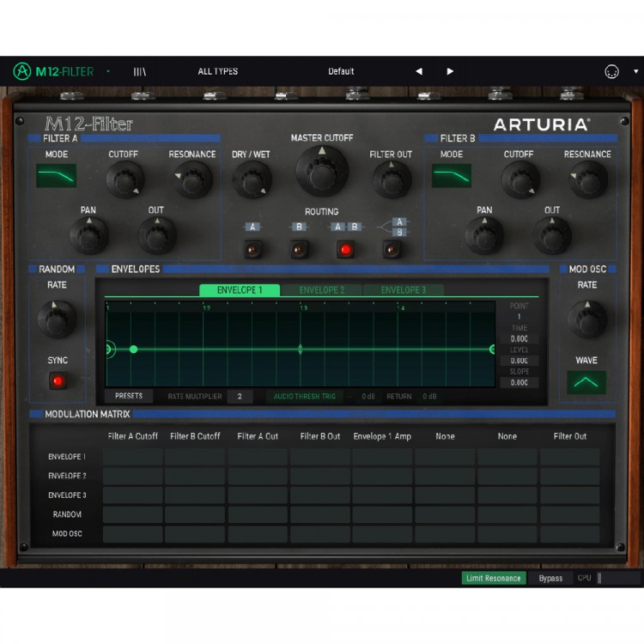Click the Filter A Pan knob
644x644 pixels.
click(x=89, y=236)
